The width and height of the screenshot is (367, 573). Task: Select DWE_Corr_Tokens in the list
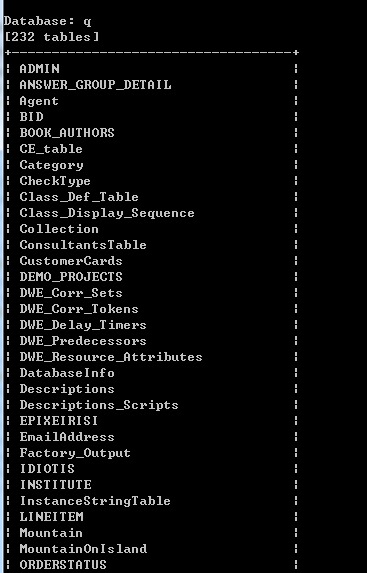(79, 309)
